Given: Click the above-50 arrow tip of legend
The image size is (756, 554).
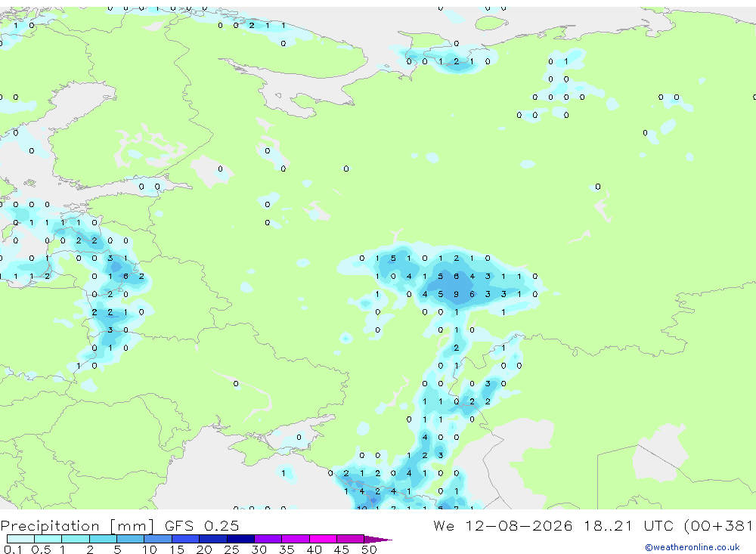Looking at the screenshot, I should (x=377, y=539).
